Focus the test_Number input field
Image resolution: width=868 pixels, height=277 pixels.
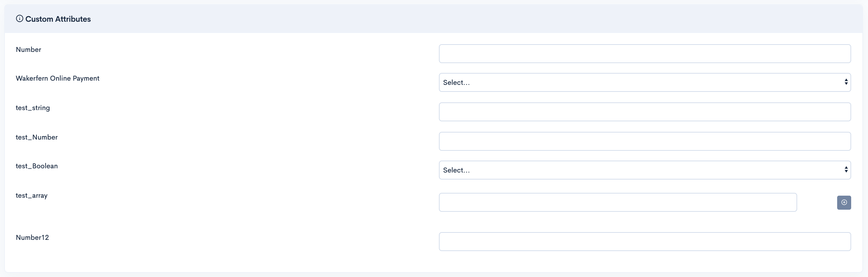(x=645, y=141)
